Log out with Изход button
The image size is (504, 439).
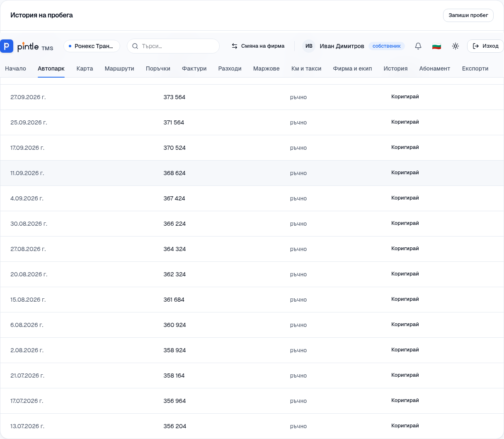(x=485, y=46)
